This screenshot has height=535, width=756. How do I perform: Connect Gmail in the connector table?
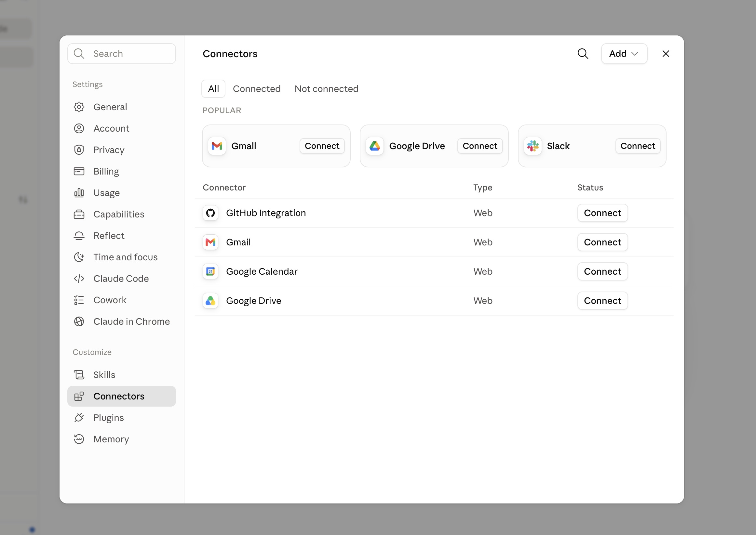point(602,242)
